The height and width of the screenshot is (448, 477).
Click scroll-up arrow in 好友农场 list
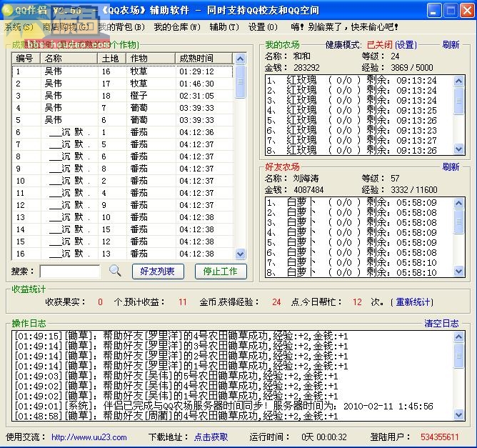point(458,203)
